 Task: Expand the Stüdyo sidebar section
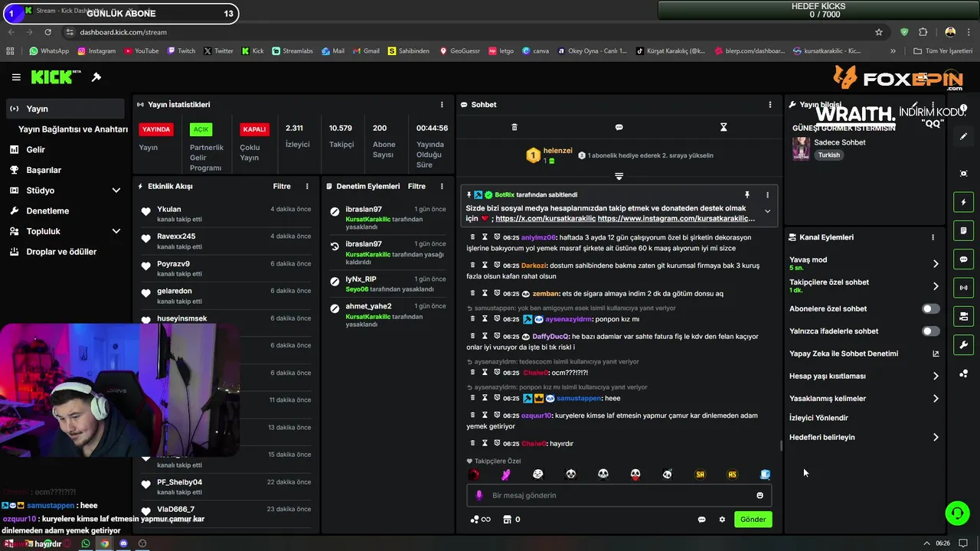(x=116, y=191)
